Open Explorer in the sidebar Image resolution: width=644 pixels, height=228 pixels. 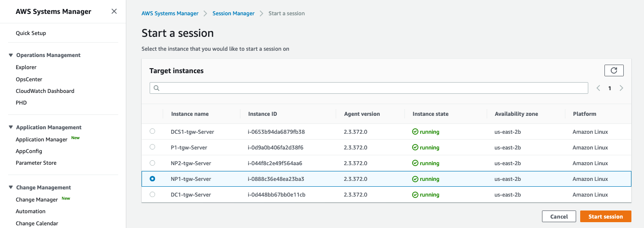26,67
